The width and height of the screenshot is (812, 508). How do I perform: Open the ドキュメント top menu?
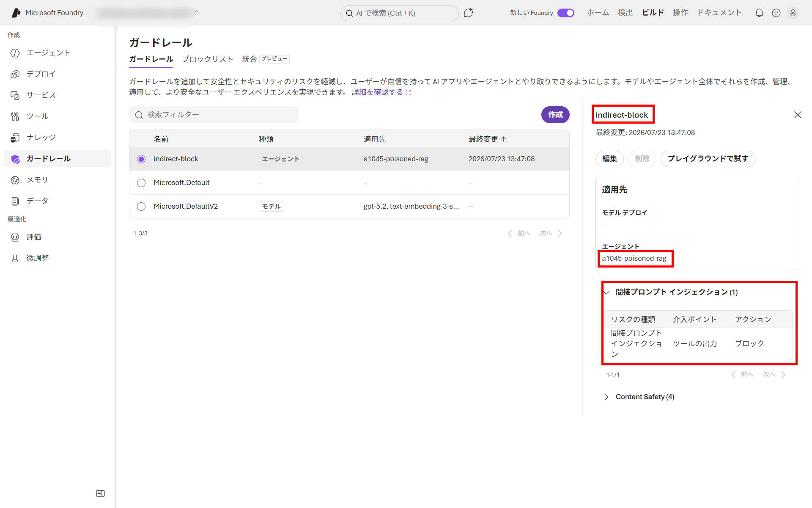pos(719,13)
